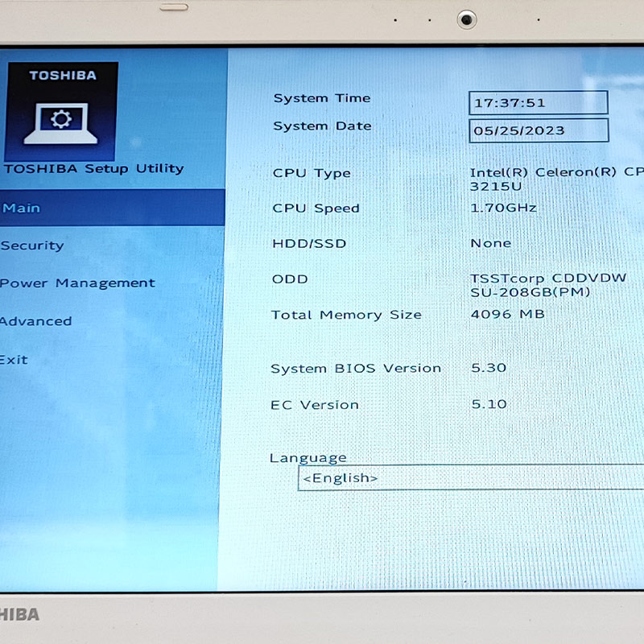Click the 'CPU Type' label
Image resolution: width=644 pixels, height=644 pixels.
coord(312,173)
